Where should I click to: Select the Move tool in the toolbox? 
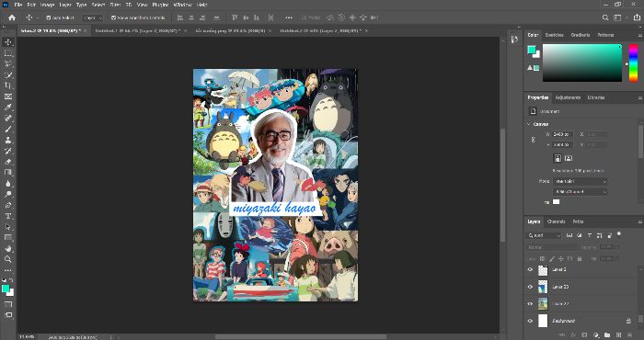(8, 42)
